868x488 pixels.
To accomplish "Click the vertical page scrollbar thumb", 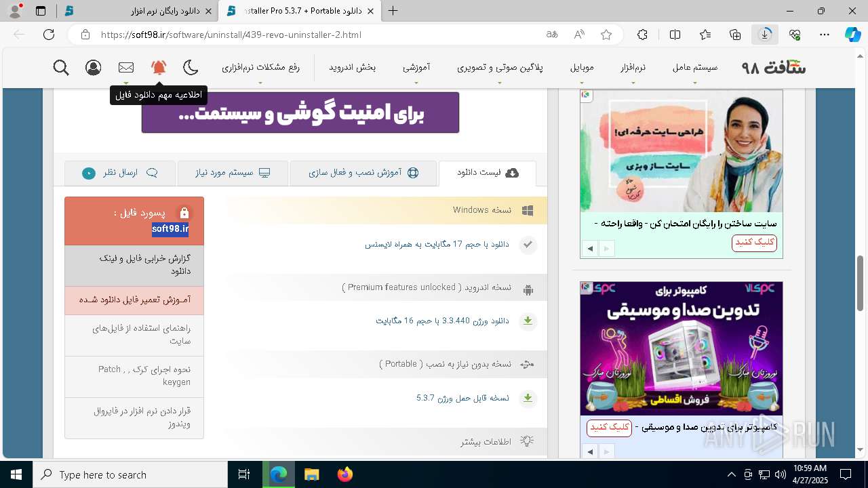I will coord(861,283).
